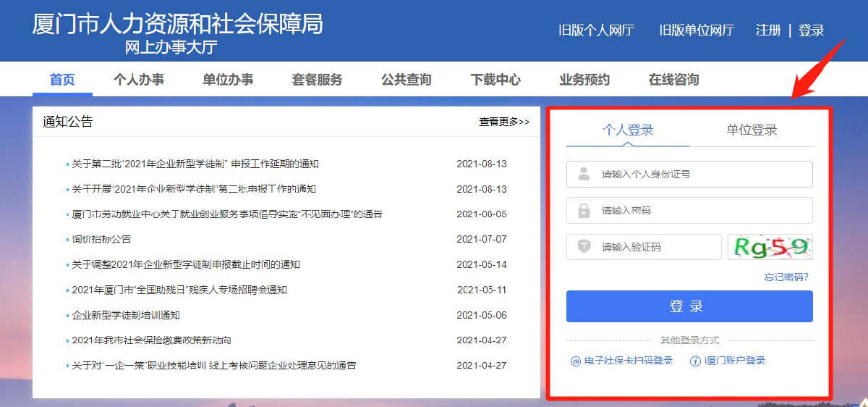Click 注册 in the top header
Screen dimensions: 868x407
coord(768,30)
